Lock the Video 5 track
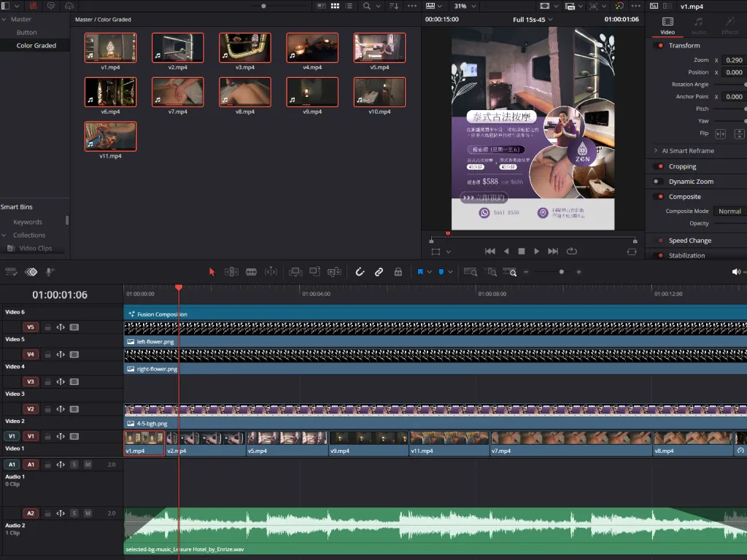747x560 pixels. point(47,327)
